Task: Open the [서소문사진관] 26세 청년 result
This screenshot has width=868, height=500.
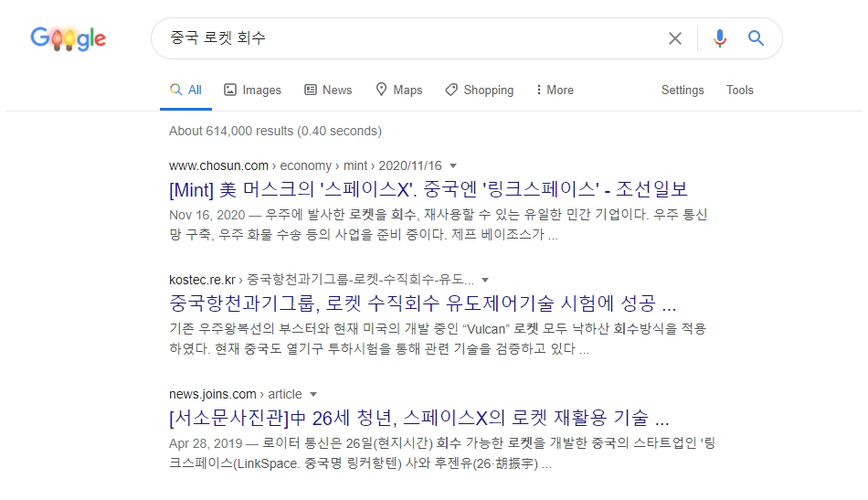Action: pyautogui.click(x=419, y=418)
